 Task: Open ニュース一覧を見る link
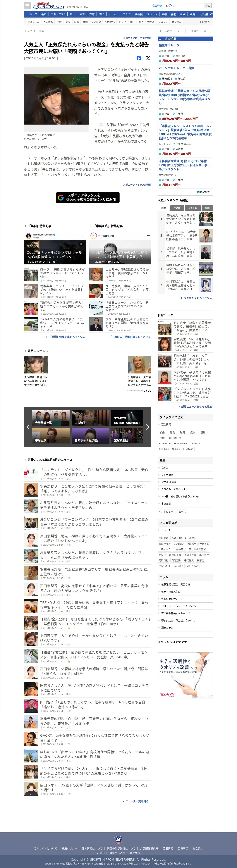(x=137, y=801)
